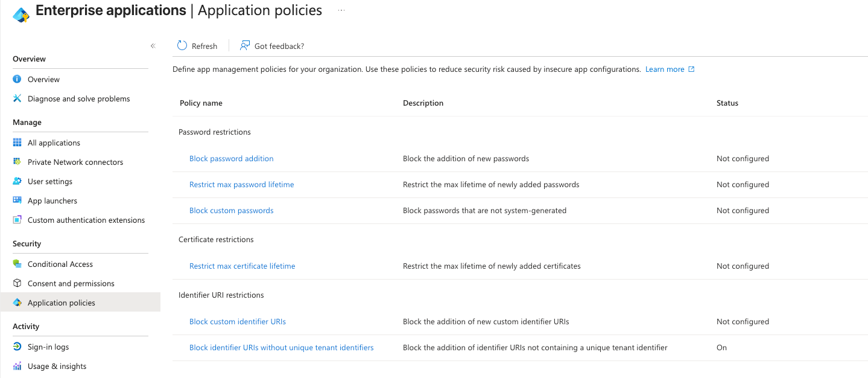
Task: Click the Identifier URI restrictions group heading
Action: [221, 295]
